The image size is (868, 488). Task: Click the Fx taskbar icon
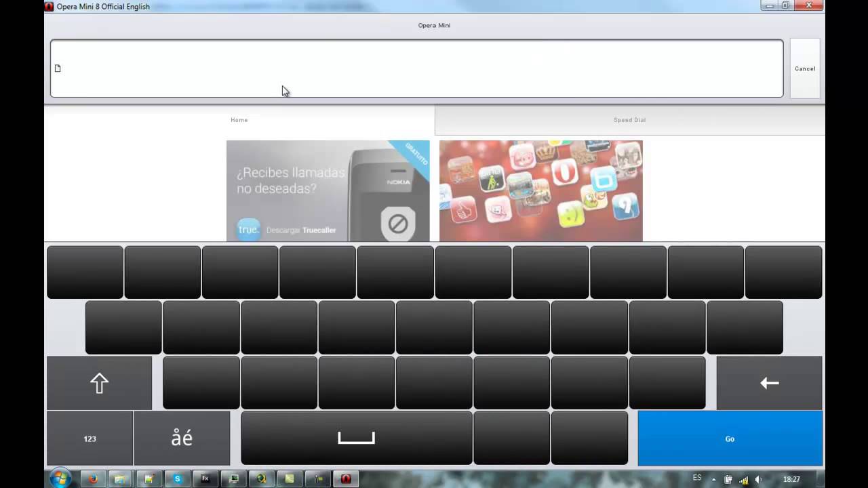[x=205, y=479]
